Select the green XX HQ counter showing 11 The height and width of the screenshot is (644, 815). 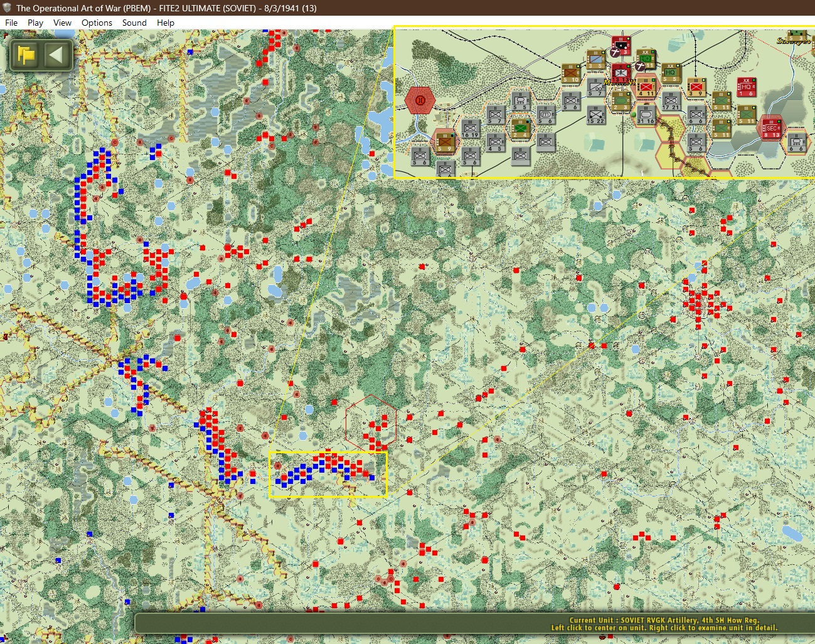click(646, 60)
